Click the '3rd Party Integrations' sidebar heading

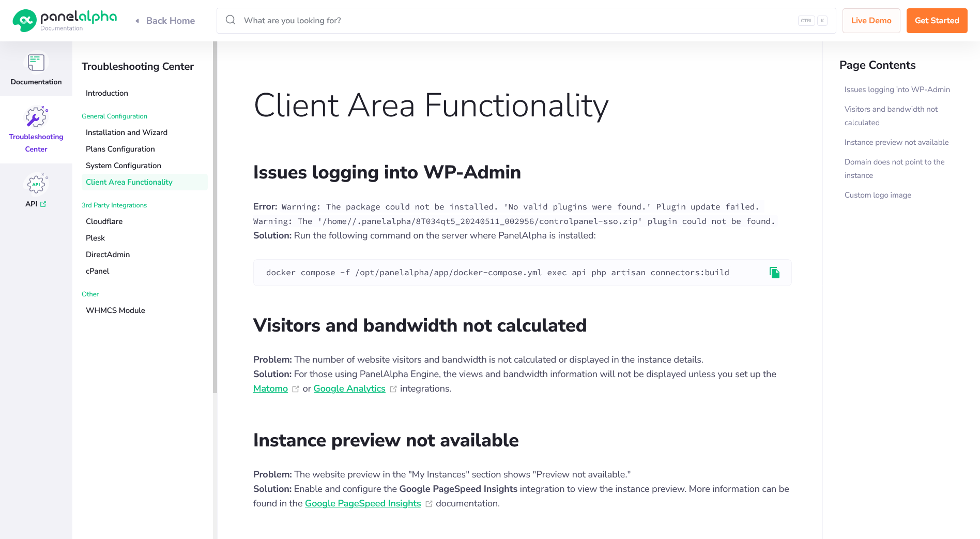coord(114,205)
